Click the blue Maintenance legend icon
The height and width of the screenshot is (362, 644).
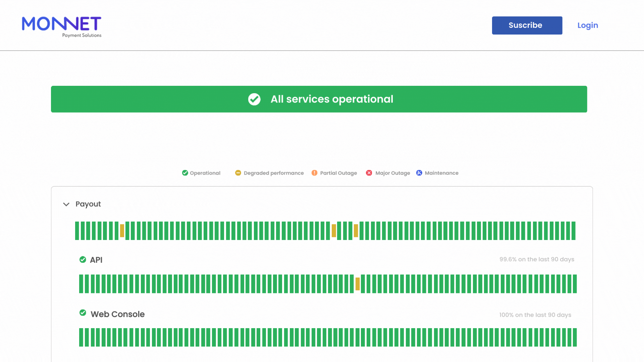click(x=419, y=173)
